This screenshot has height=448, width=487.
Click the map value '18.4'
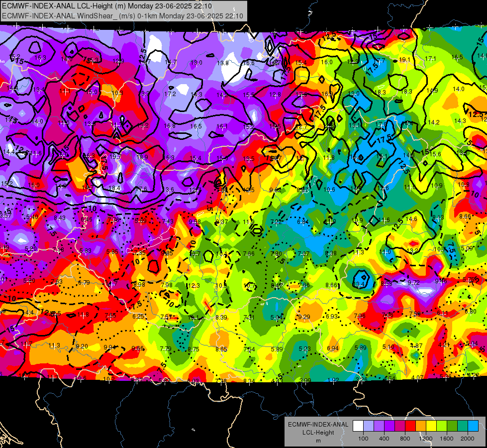tap(114, 188)
